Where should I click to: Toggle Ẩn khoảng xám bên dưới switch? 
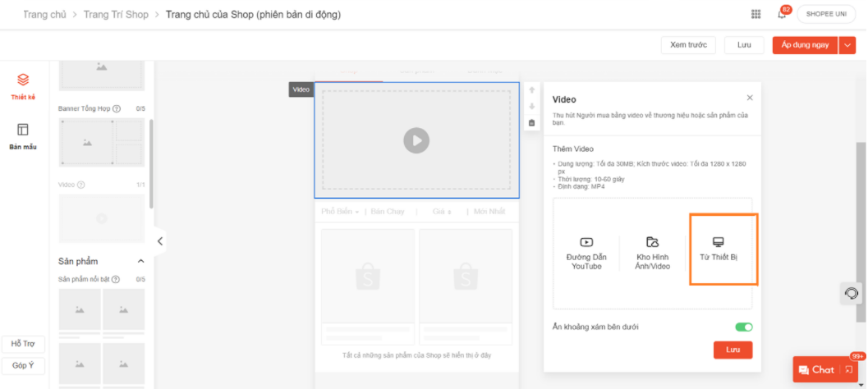743,327
